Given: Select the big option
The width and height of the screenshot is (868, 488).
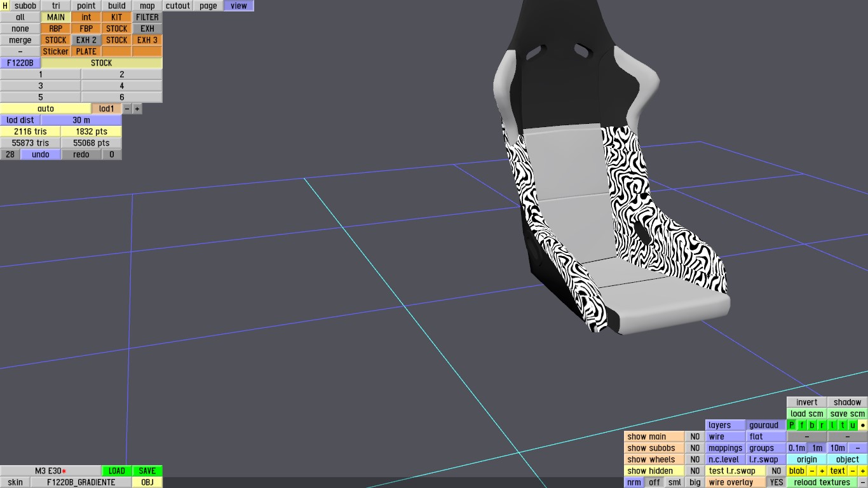Looking at the screenshot, I should 695,482.
